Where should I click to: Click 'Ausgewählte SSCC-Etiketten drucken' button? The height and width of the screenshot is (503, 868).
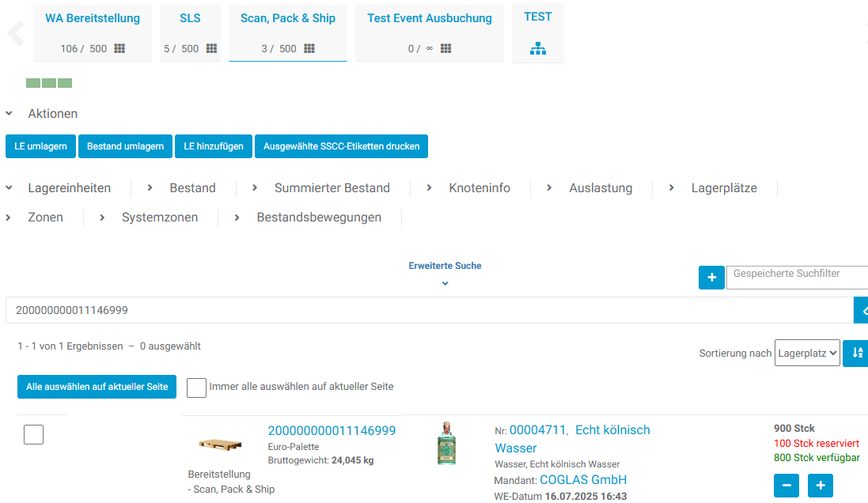click(x=341, y=146)
